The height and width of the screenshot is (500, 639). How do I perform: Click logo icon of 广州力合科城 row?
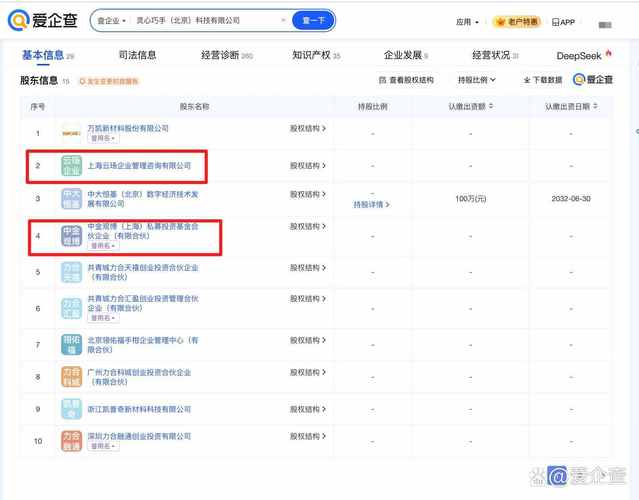(x=71, y=377)
